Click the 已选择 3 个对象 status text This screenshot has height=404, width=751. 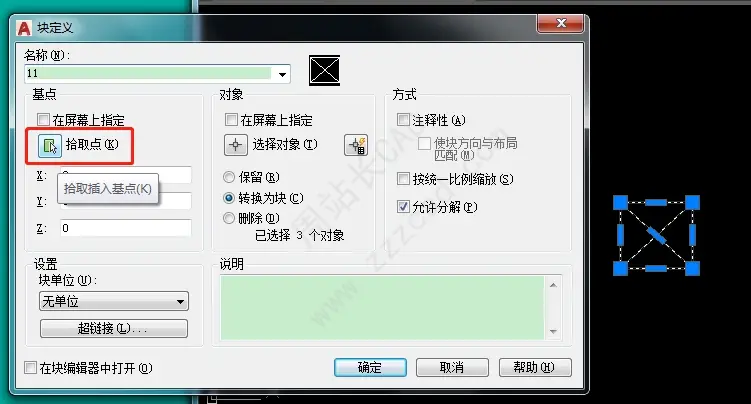click(299, 235)
